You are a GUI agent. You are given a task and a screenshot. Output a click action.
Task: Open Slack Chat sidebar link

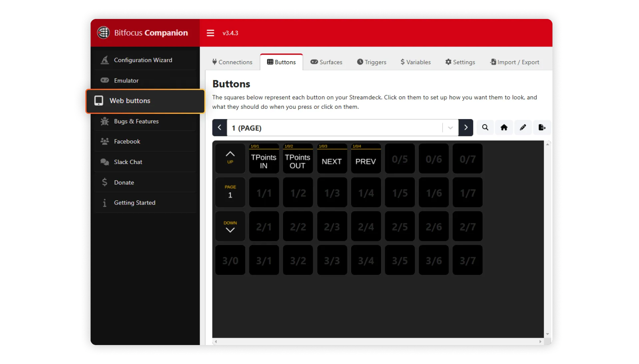145,162
